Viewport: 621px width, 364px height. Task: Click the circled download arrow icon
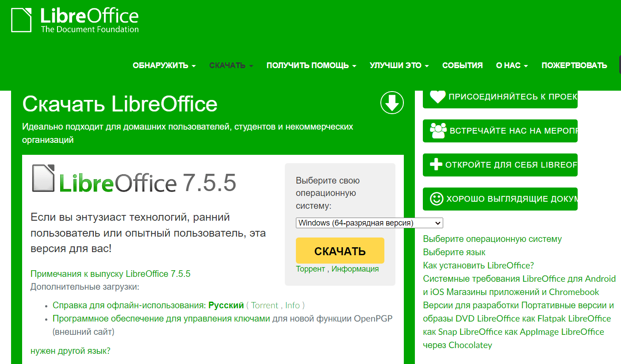[392, 103]
